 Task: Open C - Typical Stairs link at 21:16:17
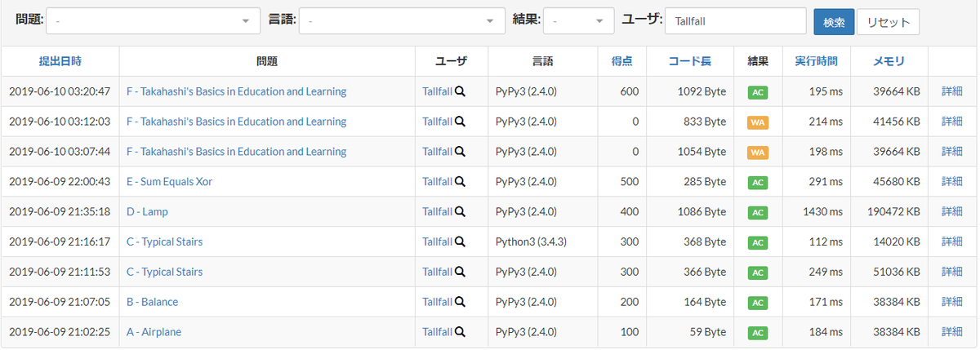click(164, 242)
